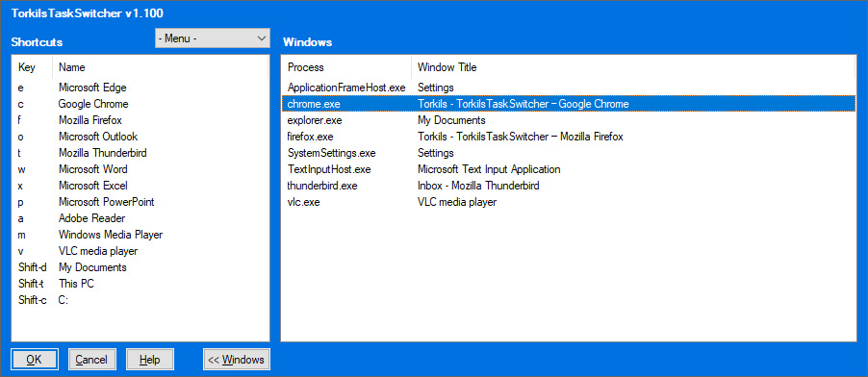This screenshot has height=377, width=868.
Task: Pick the Shift-d My Documents shortcut
Action: coord(140,267)
